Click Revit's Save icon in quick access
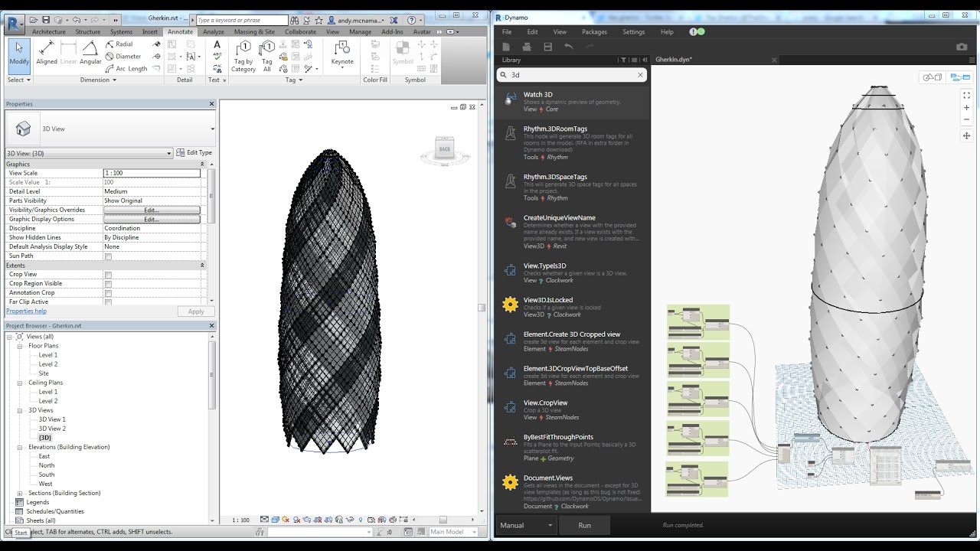This screenshot has height=551, width=980. click(46, 20)
